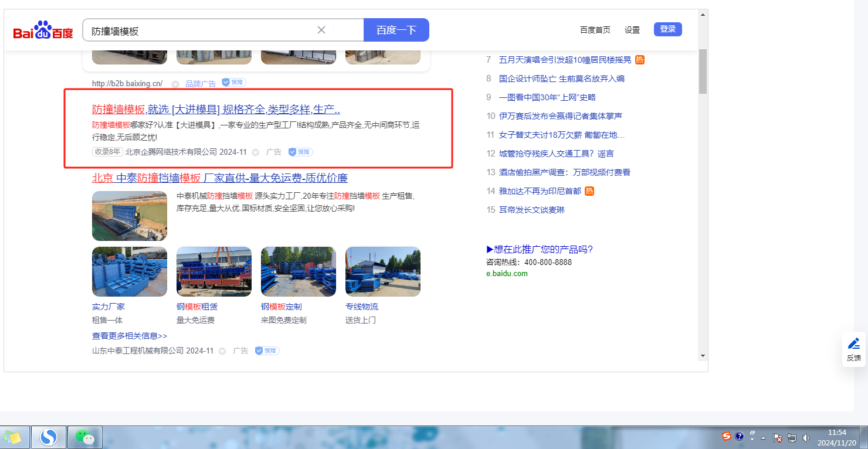Show hidden tray icons with the up arrow
The width and height of the screenshot is (868, 449).
[x=764, y=438]
